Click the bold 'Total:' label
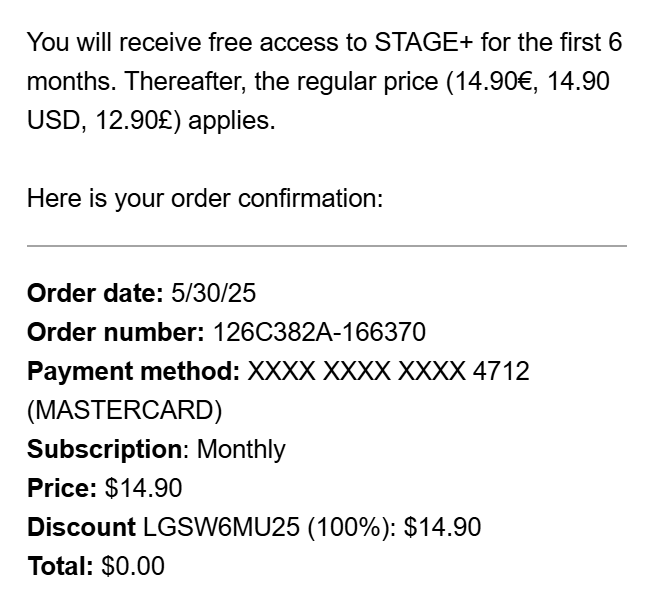The image size is (654, 602). tap(60, 566)
